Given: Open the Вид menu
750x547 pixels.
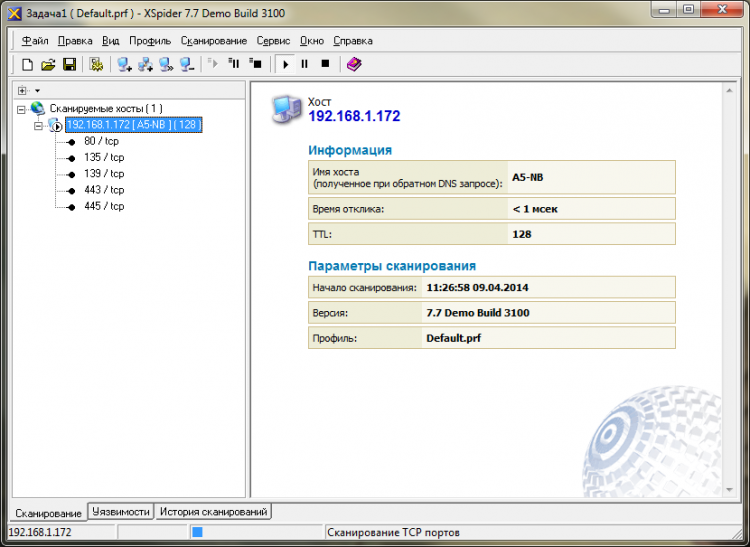Looking at the screenshot, I should point(110,41).
